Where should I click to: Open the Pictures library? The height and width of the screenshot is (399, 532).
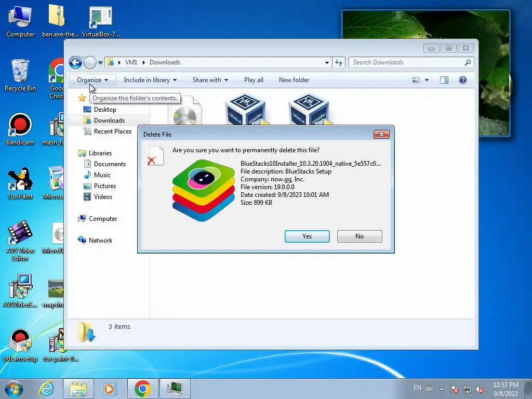104,186
